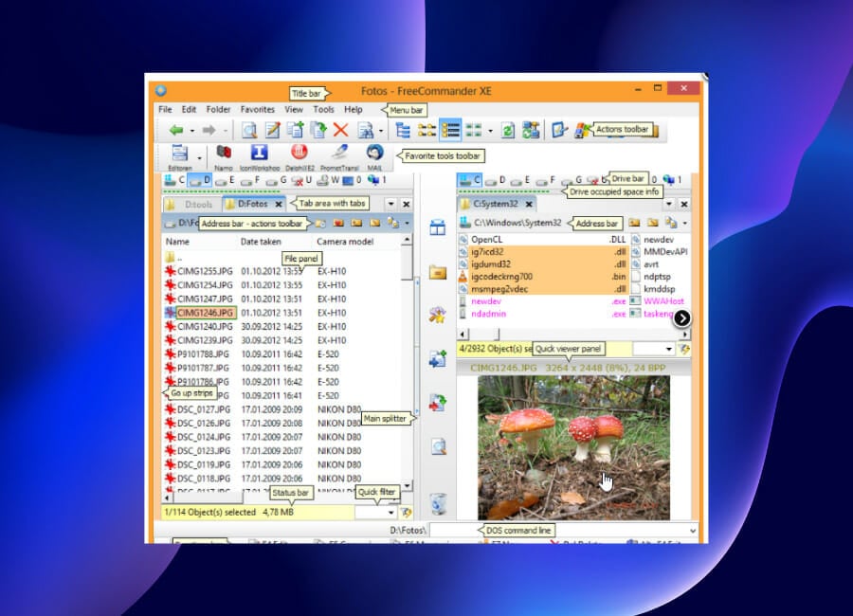The image size is (853, 616).
Task: Click the green Back arrow
Action: coord(175,130)
